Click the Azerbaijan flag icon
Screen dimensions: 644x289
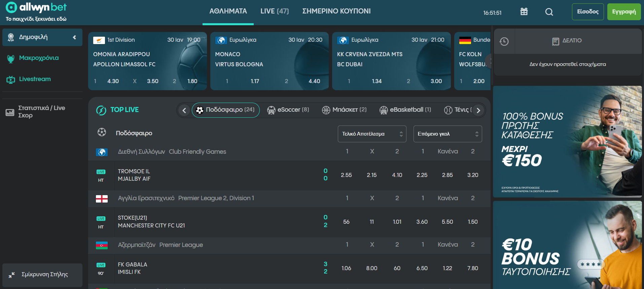[102, 245]
